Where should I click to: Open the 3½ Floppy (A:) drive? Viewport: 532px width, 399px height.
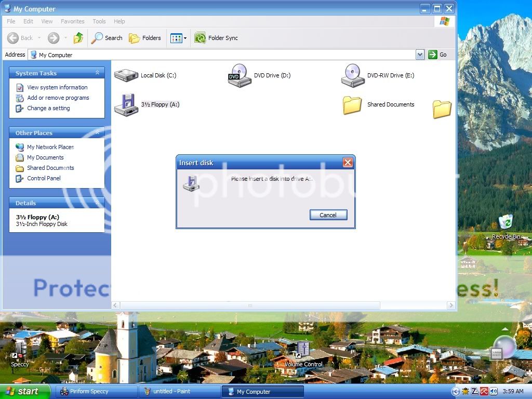coord(126,104)
